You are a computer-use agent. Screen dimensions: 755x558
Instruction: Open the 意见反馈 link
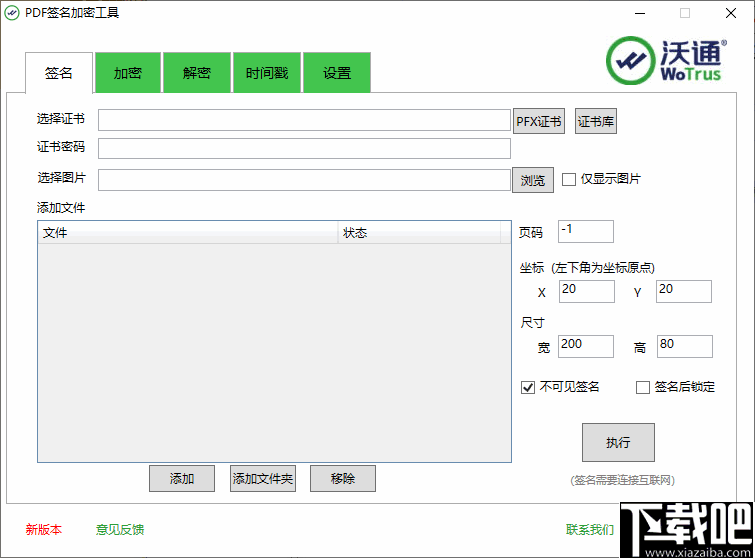tap(120, 530)
